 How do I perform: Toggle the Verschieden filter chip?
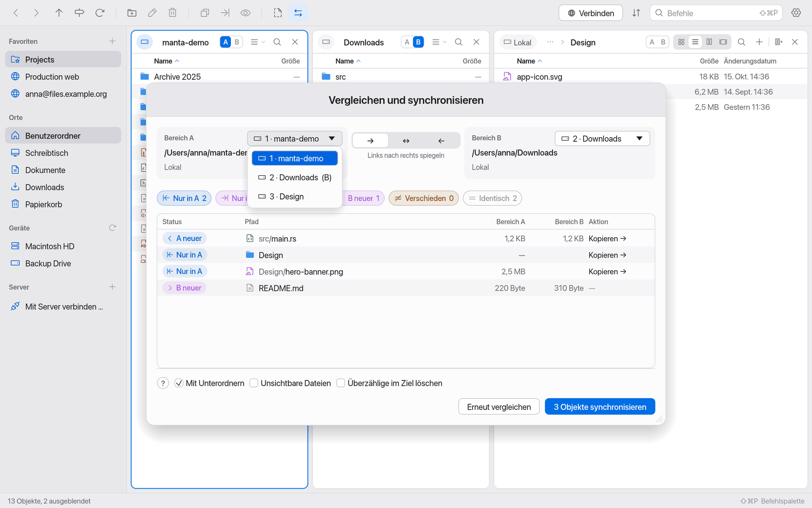click(424, 198)
